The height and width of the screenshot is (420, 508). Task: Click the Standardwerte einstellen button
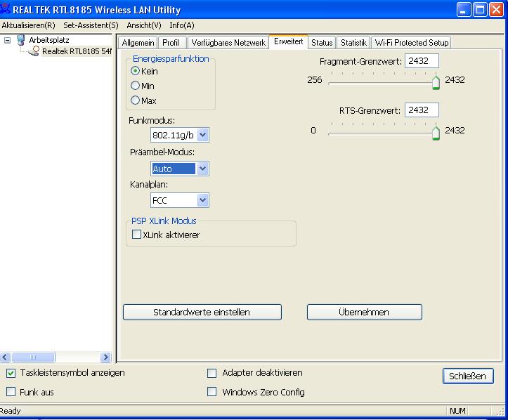pos(202,312)
